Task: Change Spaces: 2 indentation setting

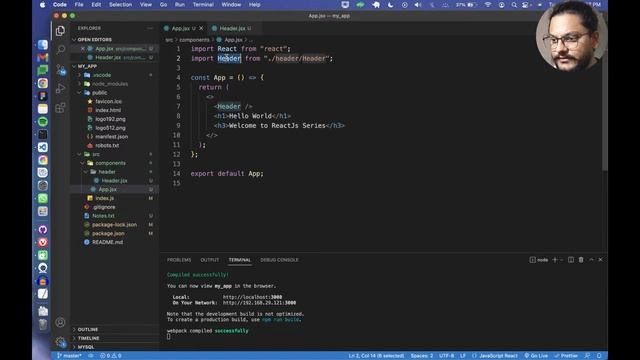Action: click(x=422, y=356)
